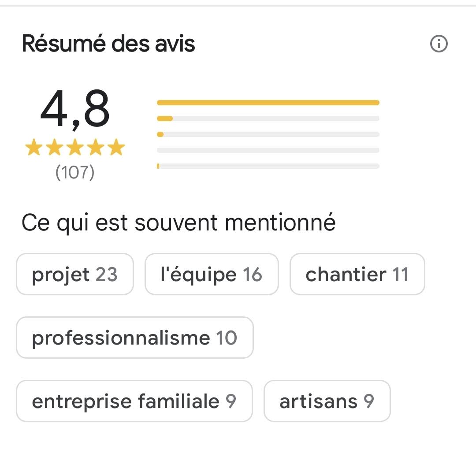Click the "Résumé des avis" heading

[108, 44]
